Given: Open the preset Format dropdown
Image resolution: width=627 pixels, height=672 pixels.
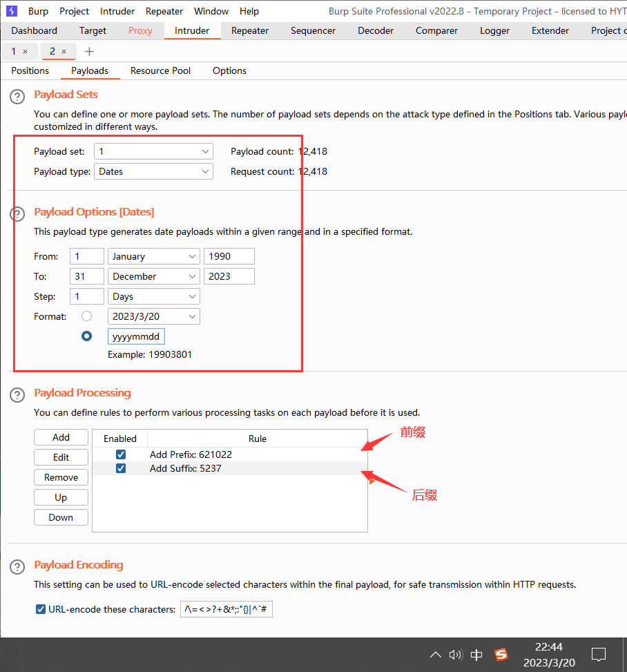Looking at the screenshot, I should click(154, 317).
